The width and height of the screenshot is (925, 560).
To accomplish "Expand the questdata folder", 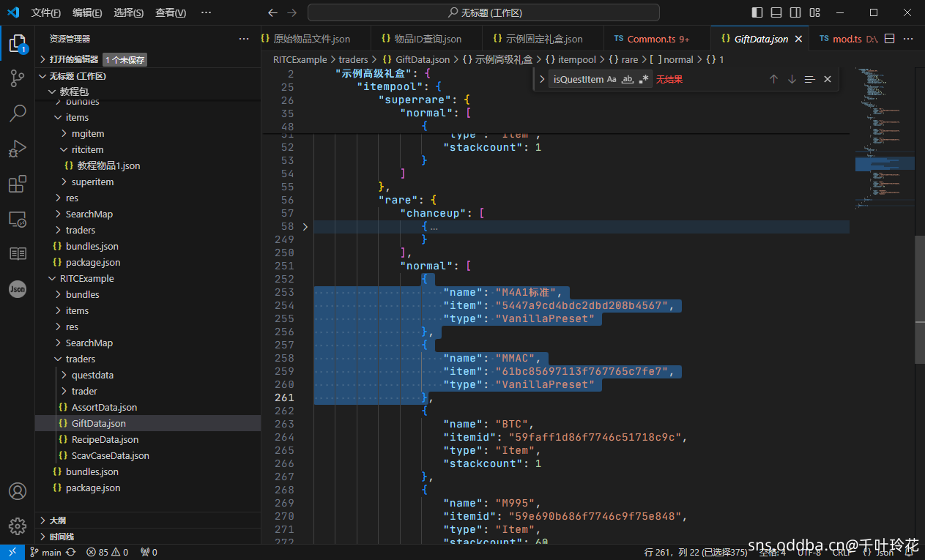I will pos(148,375).
